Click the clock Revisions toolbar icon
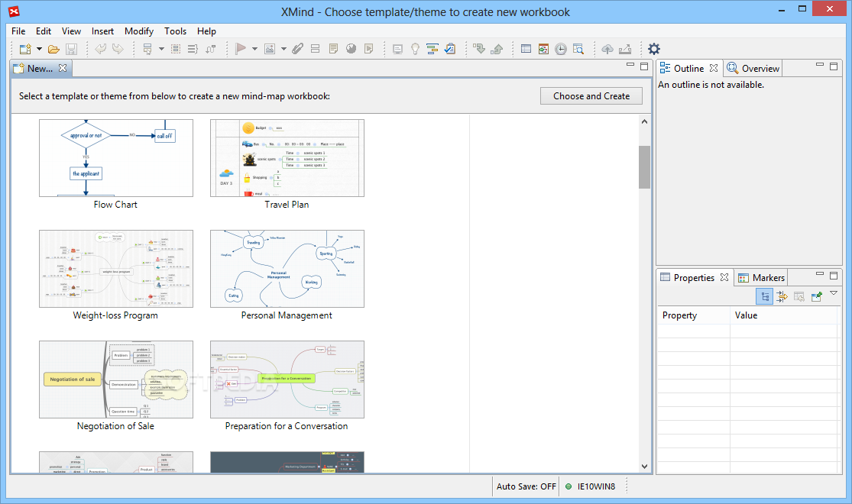The height and width of the screenshot is (504, 852). pyautogui.click(x=561, y=49)
